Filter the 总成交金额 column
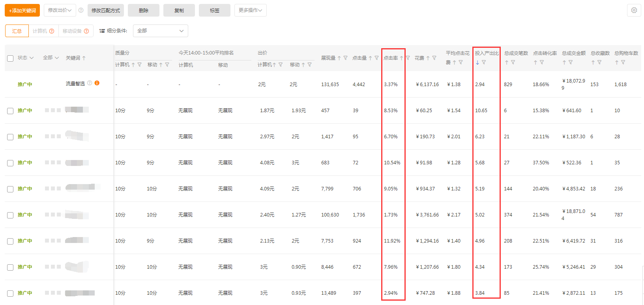Screen dimensions: 644x305 tap(571, 62)
